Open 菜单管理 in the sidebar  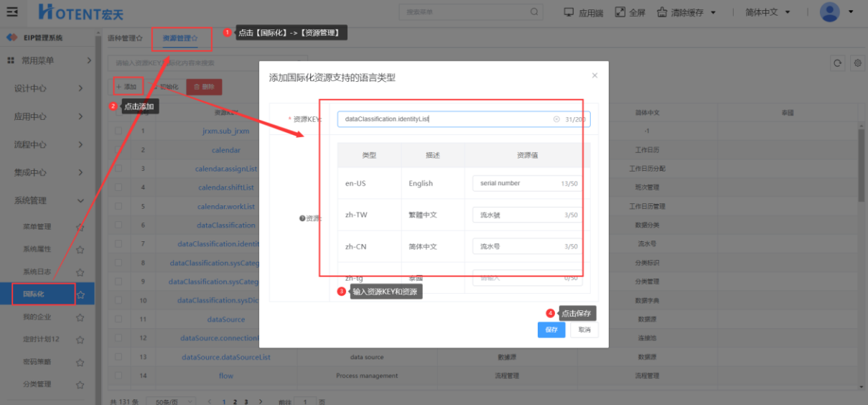pyautogui.click(x=37, y=227)
